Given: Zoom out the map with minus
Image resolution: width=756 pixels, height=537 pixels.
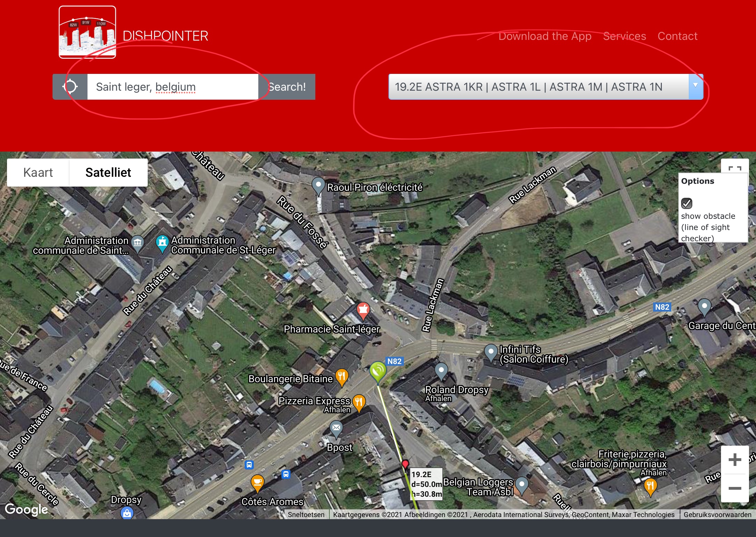Looking at the screenshot, I should point(735,488).
